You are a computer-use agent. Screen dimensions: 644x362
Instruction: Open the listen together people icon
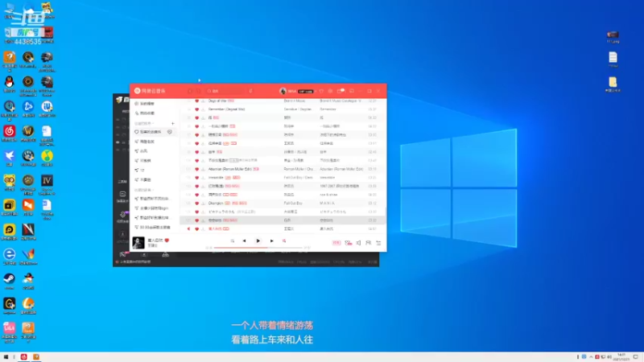pos(369,243)
